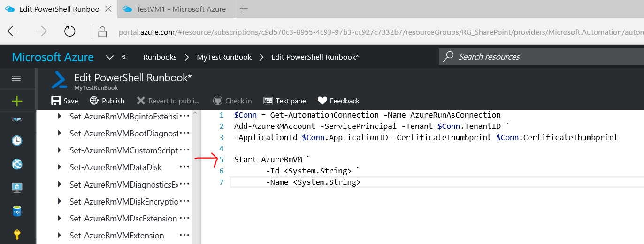
Task: Open the SQL databases sidebar icon
Action: pos(17,211)
